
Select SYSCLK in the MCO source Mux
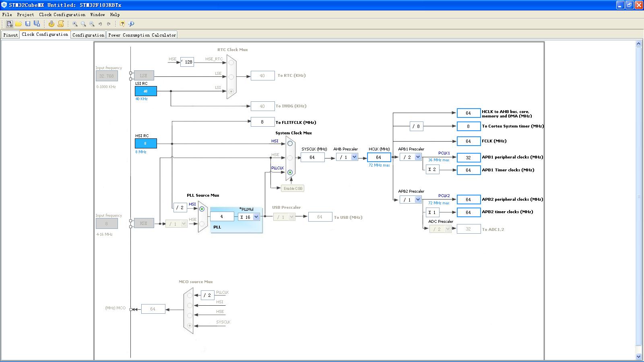[x=190, y=325]
